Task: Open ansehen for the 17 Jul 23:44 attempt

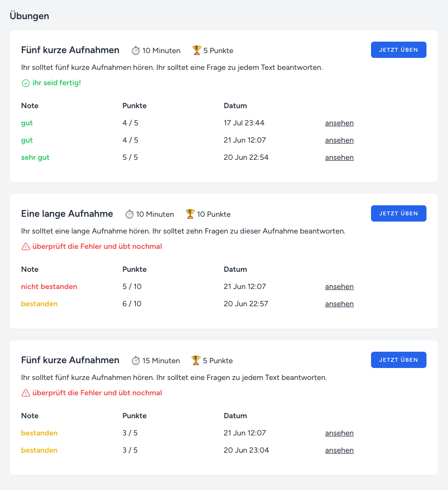Action: click(339, 123)
